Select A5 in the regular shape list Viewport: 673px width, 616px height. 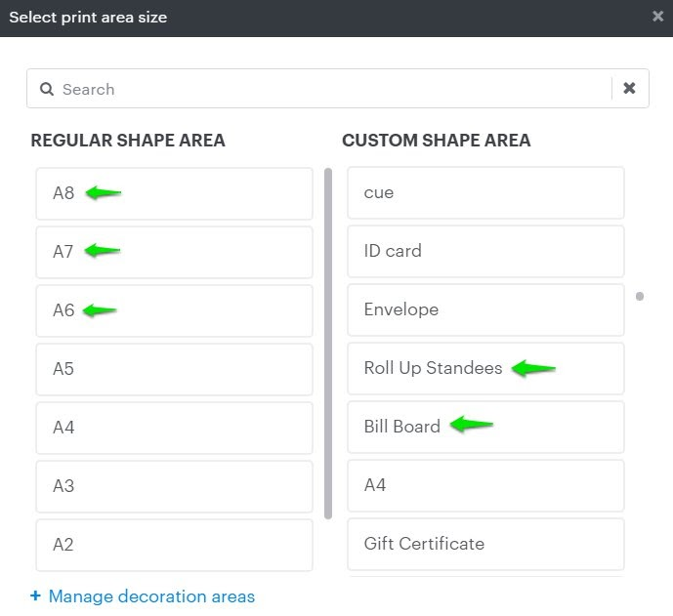point(174,369)
